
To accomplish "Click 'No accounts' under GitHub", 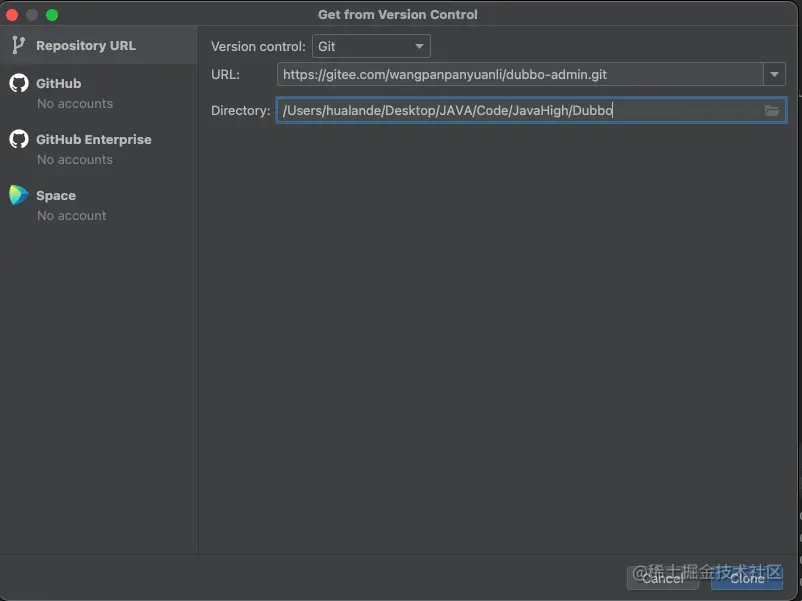I will click(75, 103).
